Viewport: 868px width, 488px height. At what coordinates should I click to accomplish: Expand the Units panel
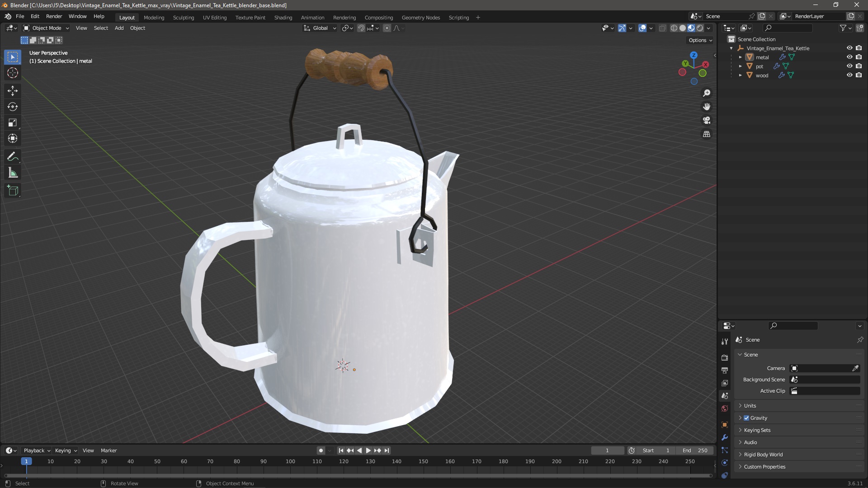[750, 406]
